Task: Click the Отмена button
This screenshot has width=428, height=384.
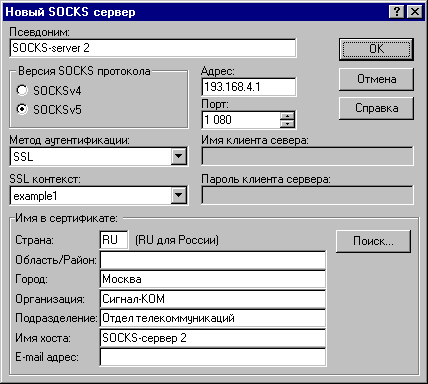Action: tap(376, 79)
